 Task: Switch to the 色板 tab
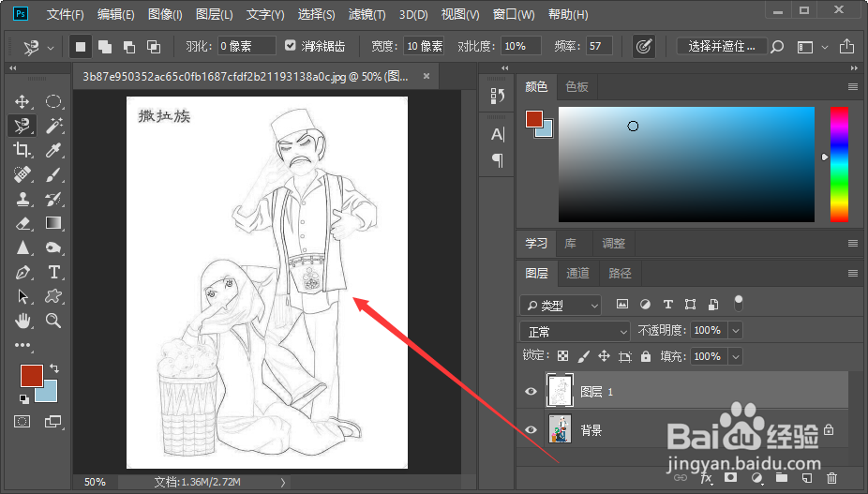(576, 87)
